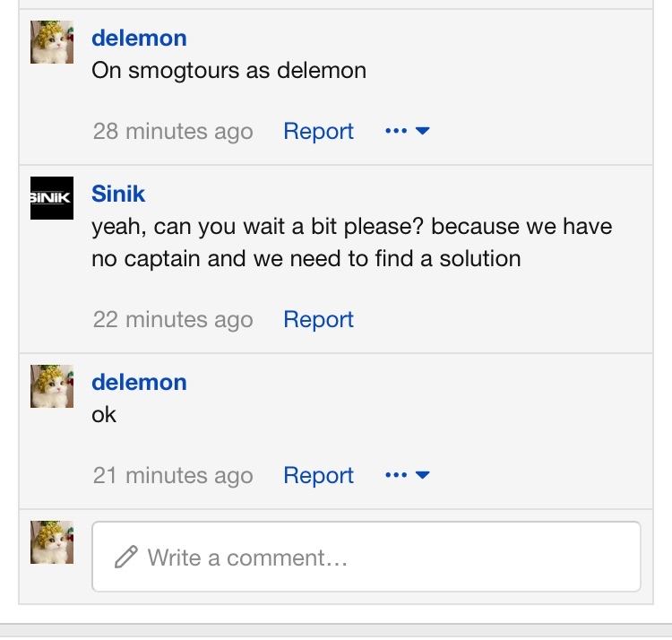Click the 'ok' comment text
This screenshot has width=672, height=640.
tap(104, 415)
